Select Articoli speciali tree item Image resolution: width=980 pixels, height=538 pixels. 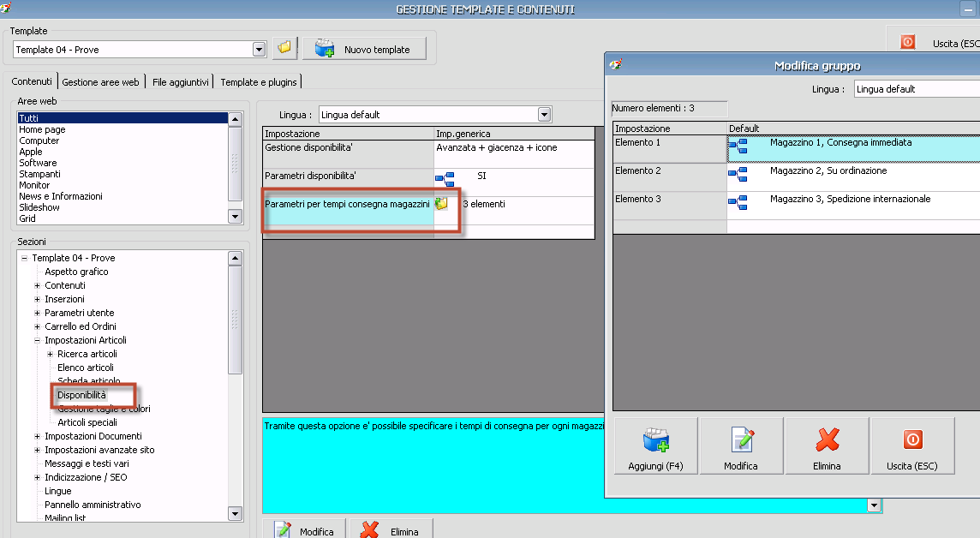87,422
